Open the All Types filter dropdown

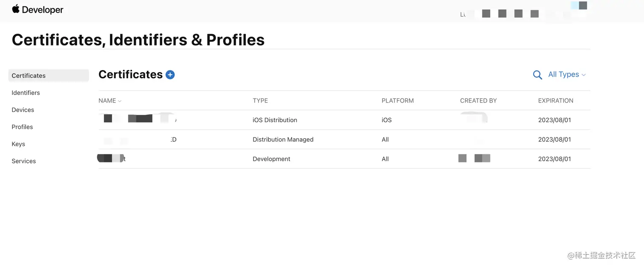[567, 74]
